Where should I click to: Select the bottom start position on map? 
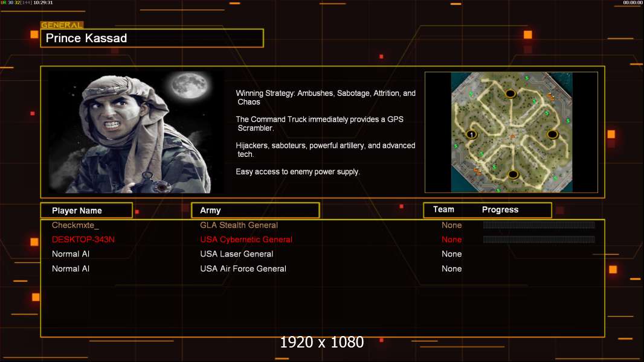[x=513, y=174]
